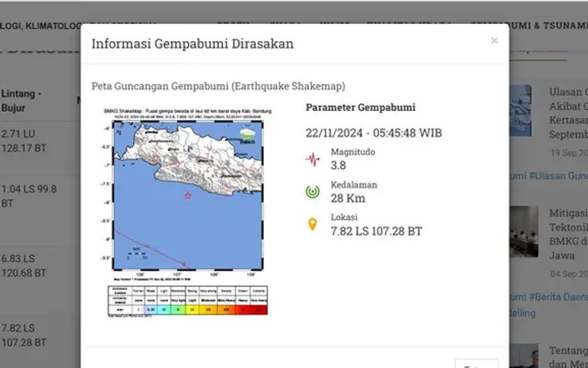Click the epicenter star on the shakemap
The width and height of the screenshot is (588, 368).
click(x=187, y=195)
